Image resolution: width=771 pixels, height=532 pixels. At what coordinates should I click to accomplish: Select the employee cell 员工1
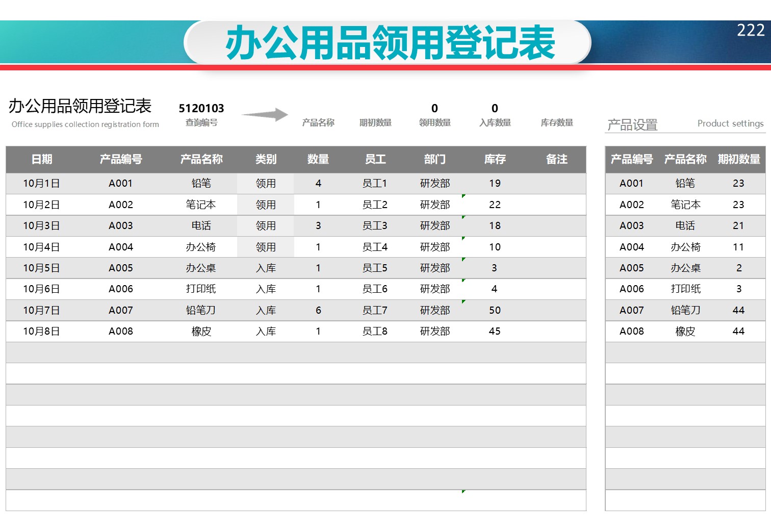click(x=375, y=183)
